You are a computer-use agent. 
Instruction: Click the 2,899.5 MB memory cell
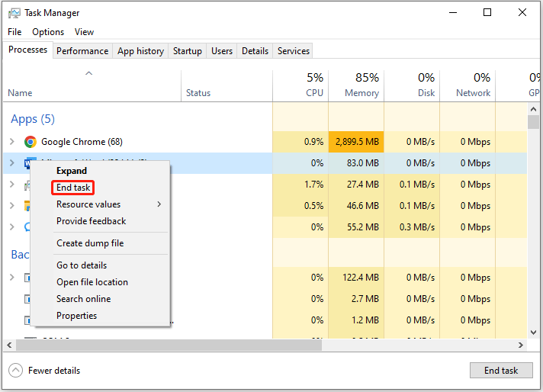(356, 142)
